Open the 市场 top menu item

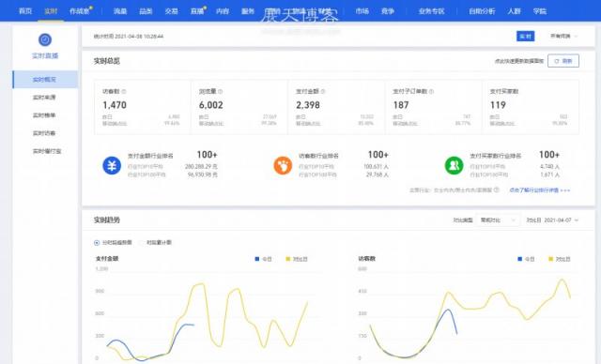[362, 11]
